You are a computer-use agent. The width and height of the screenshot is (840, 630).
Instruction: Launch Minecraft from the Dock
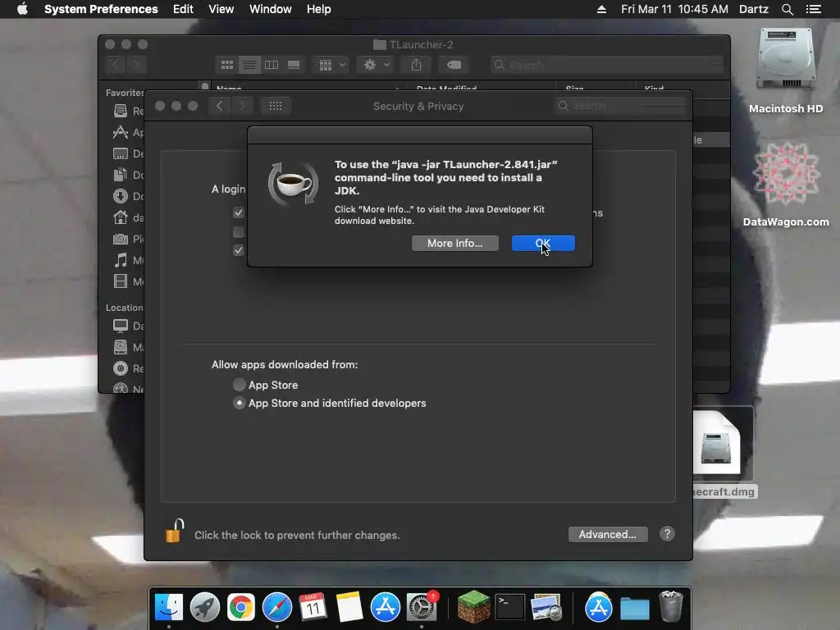pyautogui.click(x=473, y=607)
